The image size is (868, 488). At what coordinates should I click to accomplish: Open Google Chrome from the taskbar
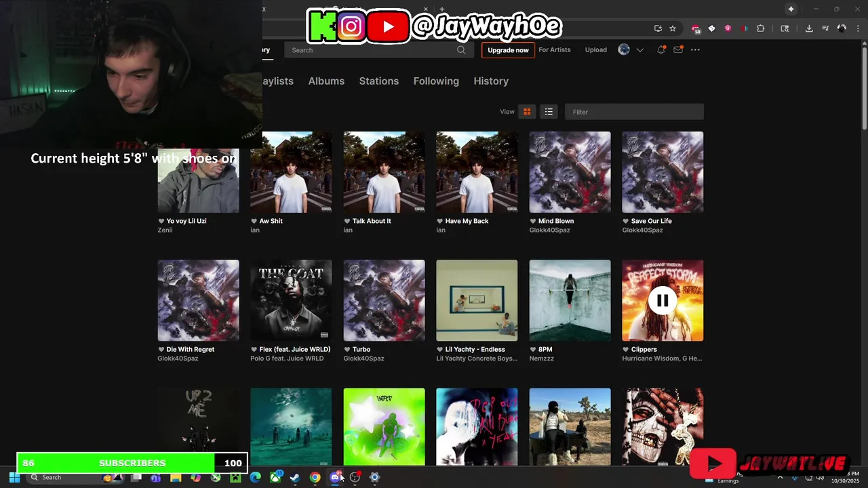315,477
